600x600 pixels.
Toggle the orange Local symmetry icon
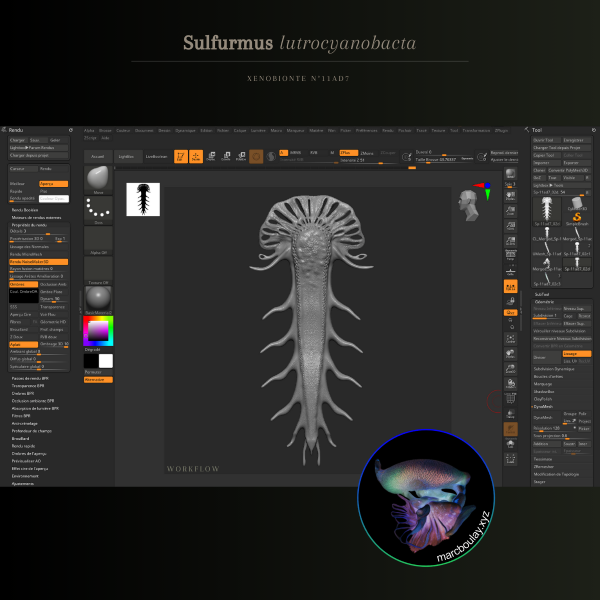pyautogui.click(x=510, y=286)
